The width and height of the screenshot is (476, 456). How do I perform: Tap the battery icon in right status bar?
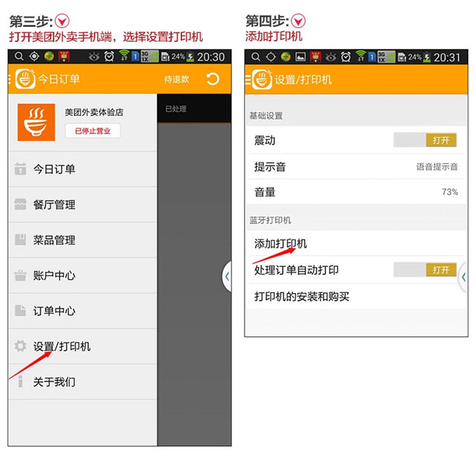[x=427, y=57]
